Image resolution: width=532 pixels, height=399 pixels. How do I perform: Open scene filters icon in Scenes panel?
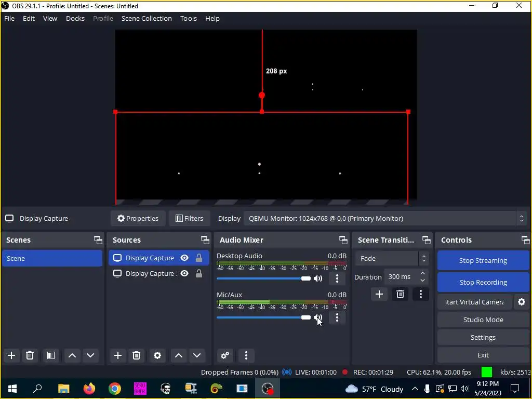pos(51,355)
